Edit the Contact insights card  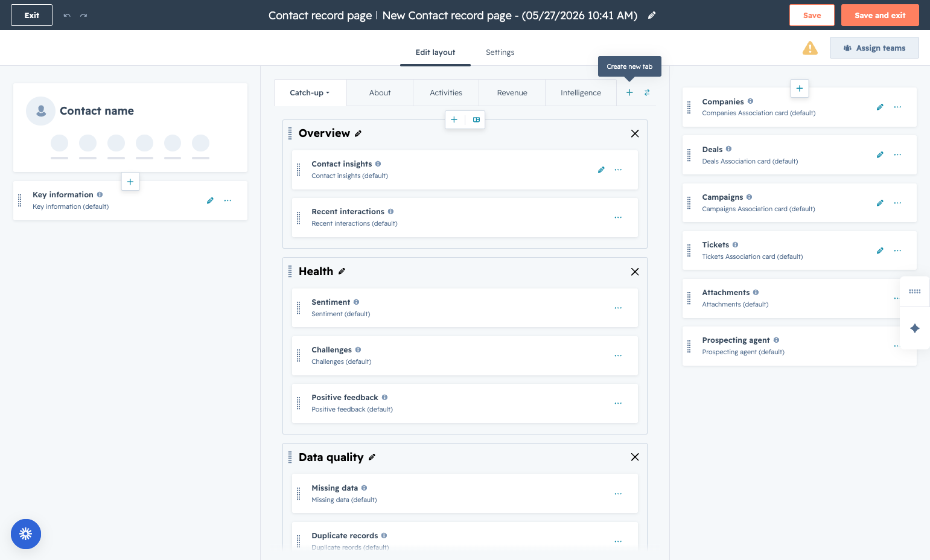point(601,170)
